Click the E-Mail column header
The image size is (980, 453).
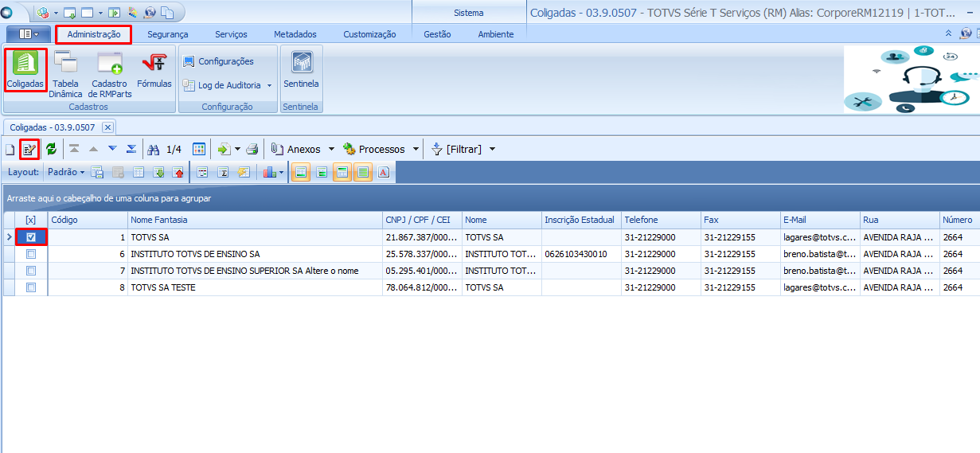tap(820, 220)
